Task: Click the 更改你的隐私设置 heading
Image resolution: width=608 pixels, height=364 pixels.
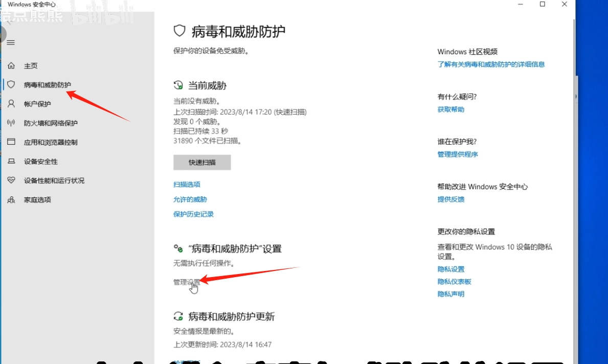Action: (x=466, y=232)
